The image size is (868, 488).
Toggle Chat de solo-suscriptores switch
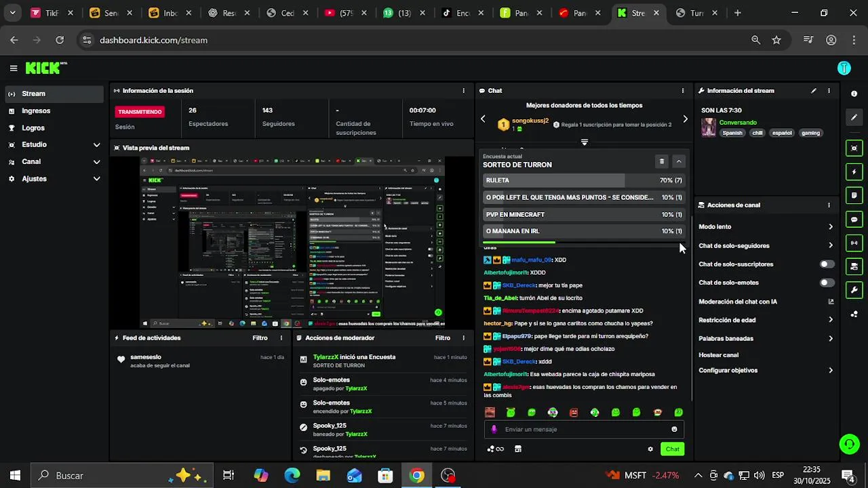pyautogui.click(x=827, y=264)
